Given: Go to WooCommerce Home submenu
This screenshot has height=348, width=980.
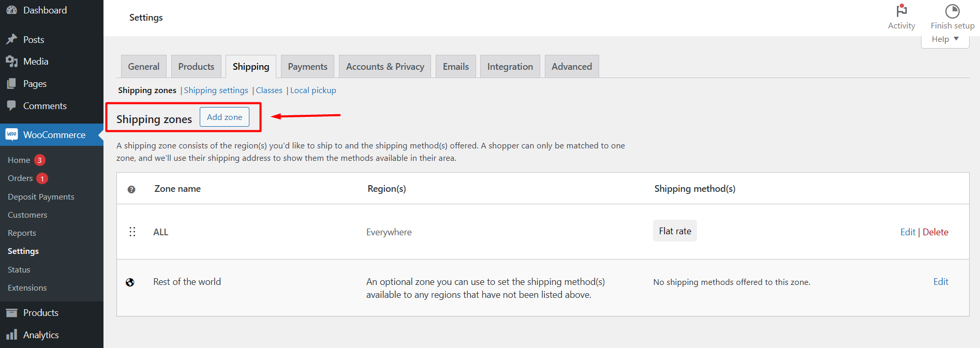Looking at the screenshot, I should (19, 160).
